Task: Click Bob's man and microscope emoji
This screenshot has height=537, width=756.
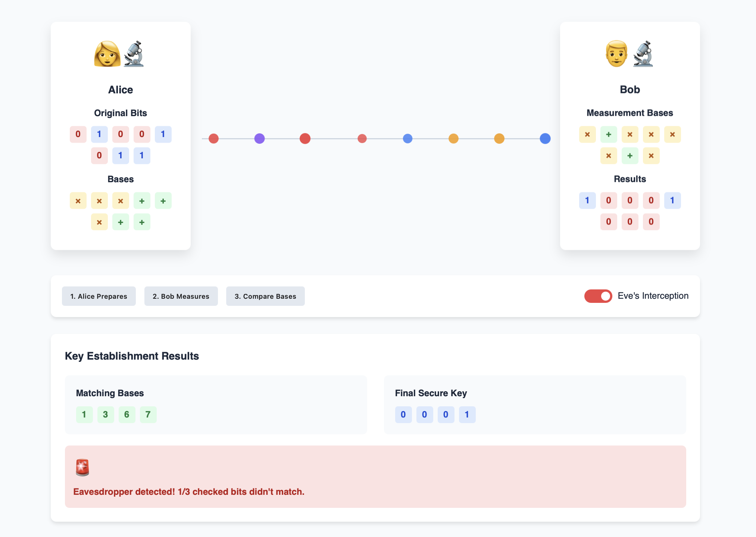Action: pyautogui.click(x=629, y=54)
